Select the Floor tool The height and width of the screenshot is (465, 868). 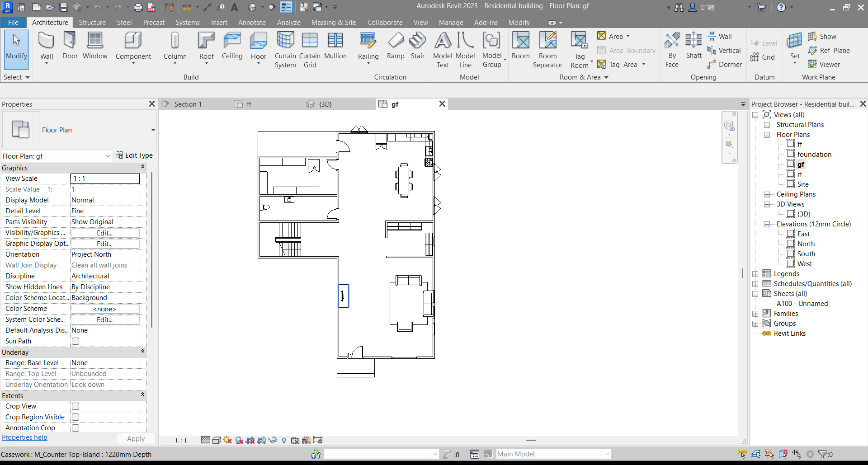(258, 47)
